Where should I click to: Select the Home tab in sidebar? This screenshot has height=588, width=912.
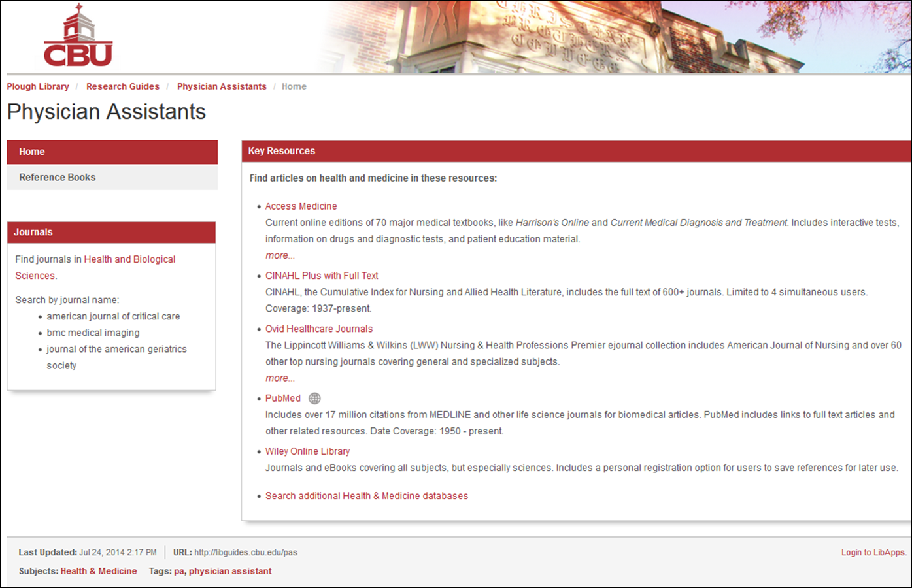coord(112,152)
